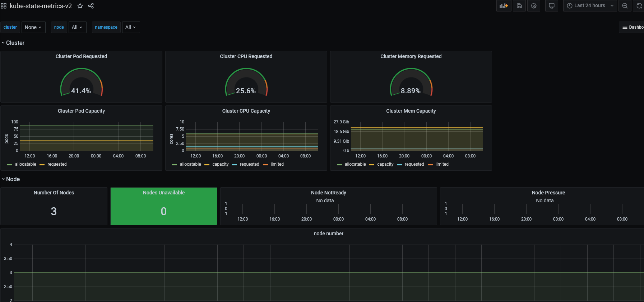The width and height of the screenshot is (644, 302).
Task: Collapse the Node row
Action: point(10,179)
